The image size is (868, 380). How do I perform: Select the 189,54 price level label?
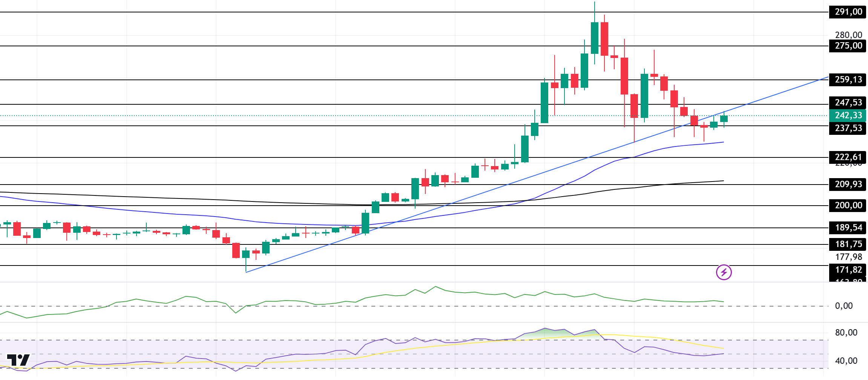click(x=848, y=227)
